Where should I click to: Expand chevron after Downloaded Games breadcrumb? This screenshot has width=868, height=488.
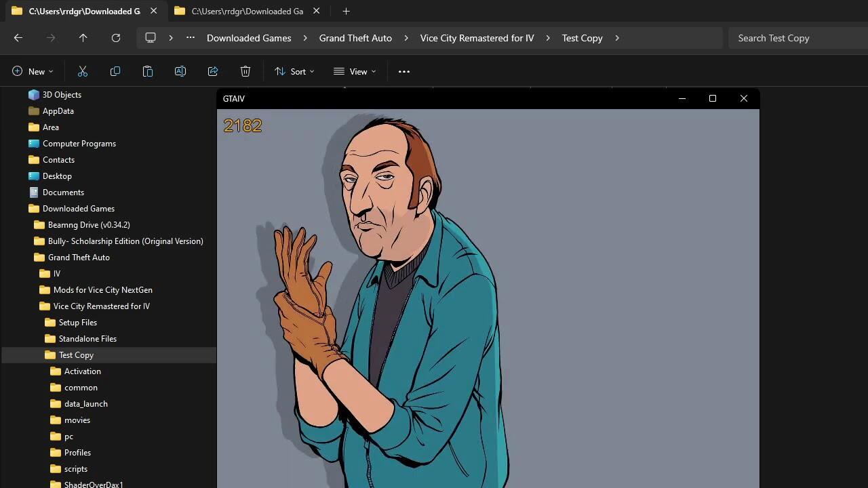(305, 38)
